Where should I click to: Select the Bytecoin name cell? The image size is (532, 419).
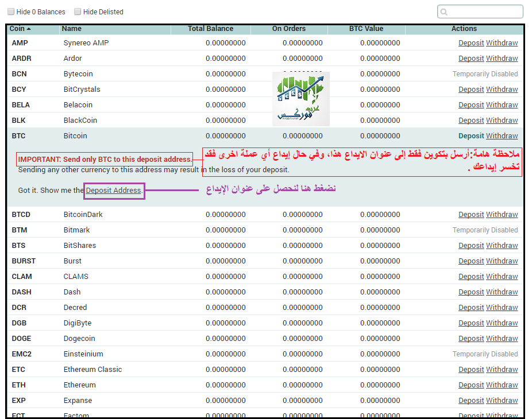(78, 74)
